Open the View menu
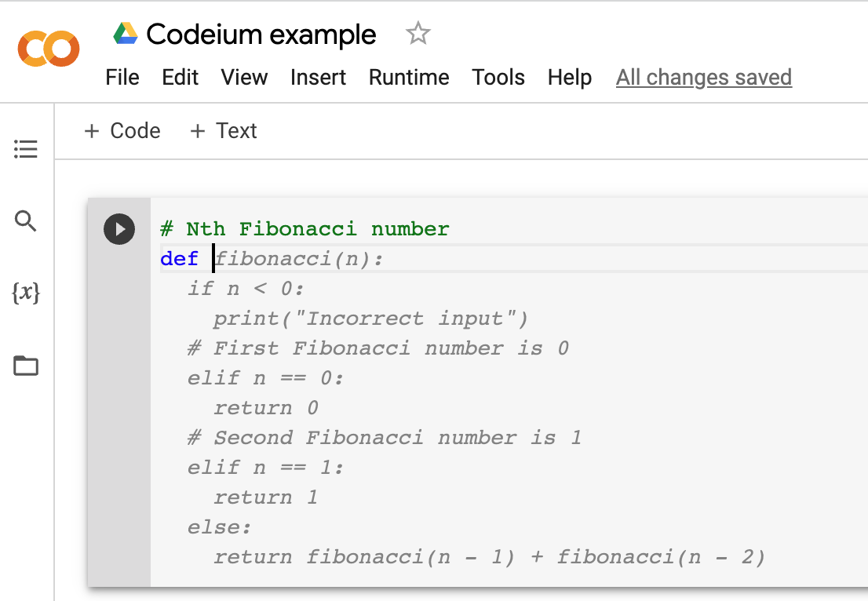 (244, 78)
